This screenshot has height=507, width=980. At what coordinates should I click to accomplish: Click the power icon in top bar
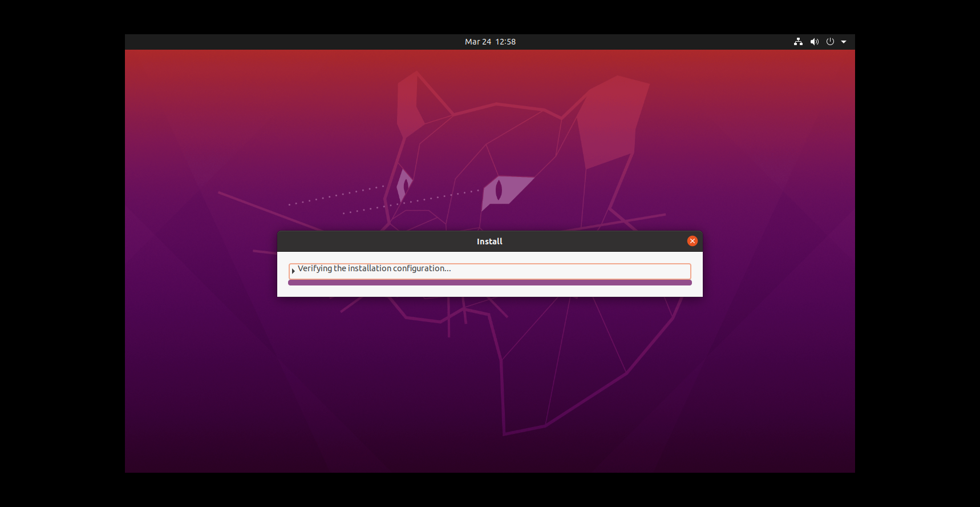point(830,42)
